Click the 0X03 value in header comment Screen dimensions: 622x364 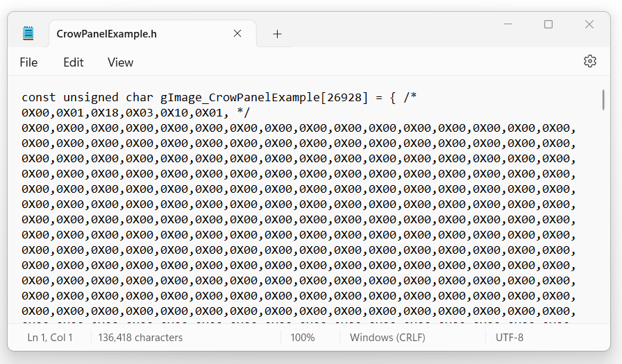click(x=140, y=113)
